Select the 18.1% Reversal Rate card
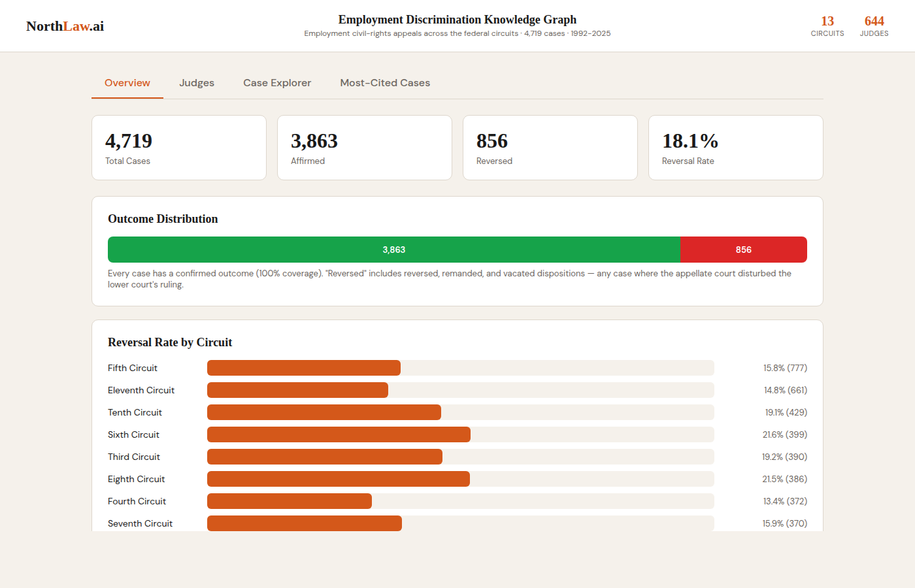Viewport: 915px width, 588px height. coord(736,148)
